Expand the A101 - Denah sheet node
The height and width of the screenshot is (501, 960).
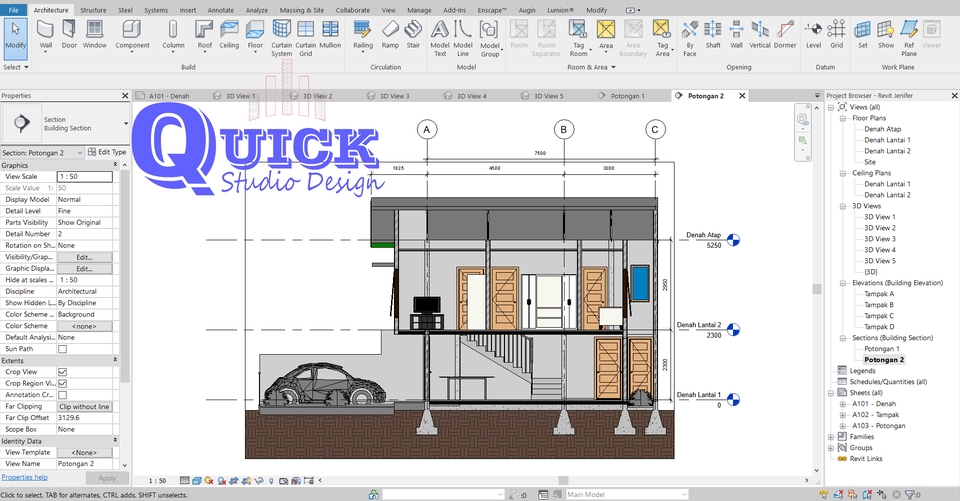pyautogui.click(x=842, y=404)
